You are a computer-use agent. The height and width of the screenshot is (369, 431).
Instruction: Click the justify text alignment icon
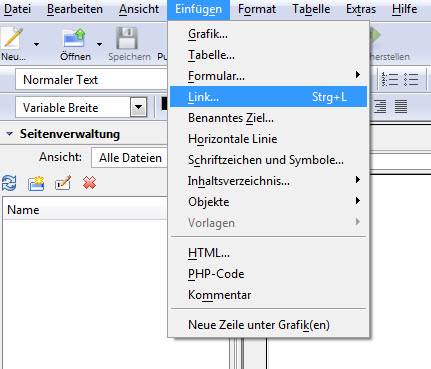point(401,106)
